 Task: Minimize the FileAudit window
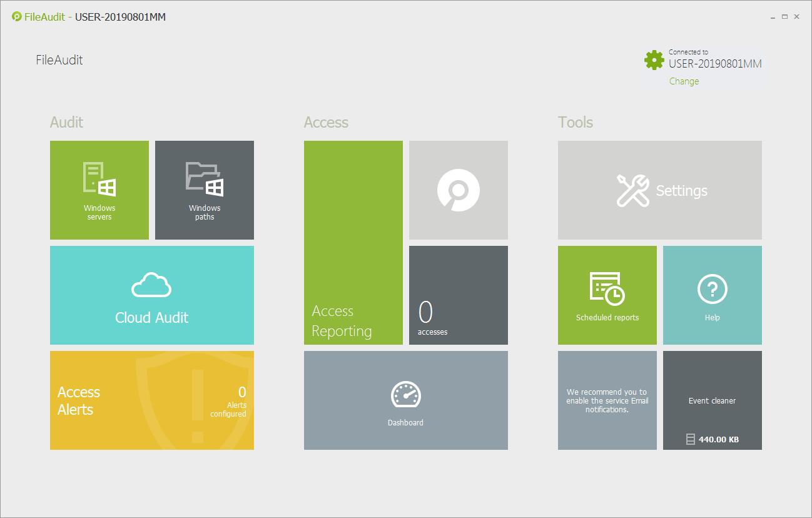coord(773,18)
